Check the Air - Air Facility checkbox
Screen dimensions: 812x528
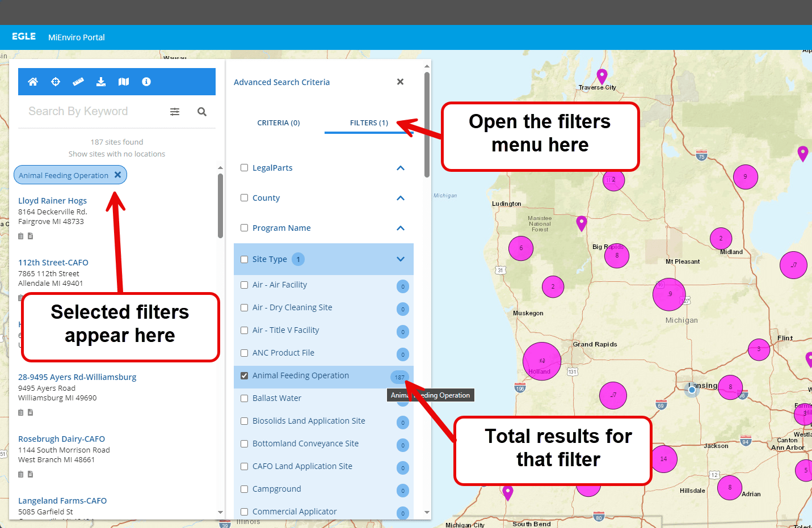245,285
